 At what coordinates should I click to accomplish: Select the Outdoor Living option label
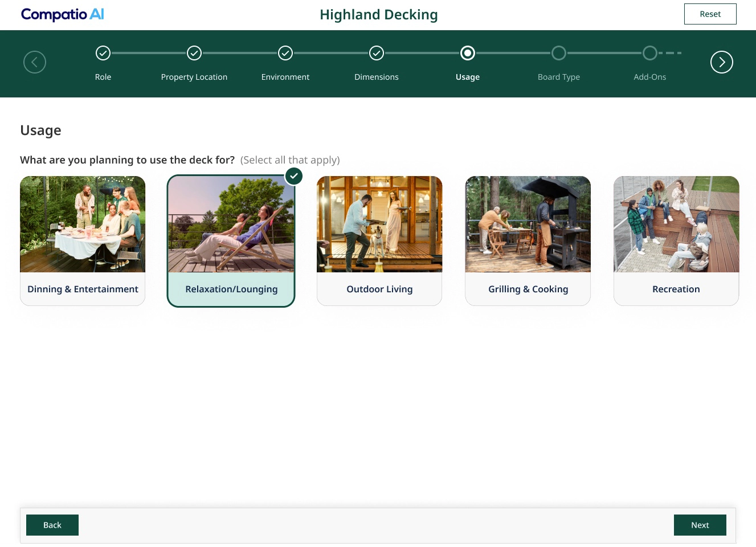tap(379, 289)
